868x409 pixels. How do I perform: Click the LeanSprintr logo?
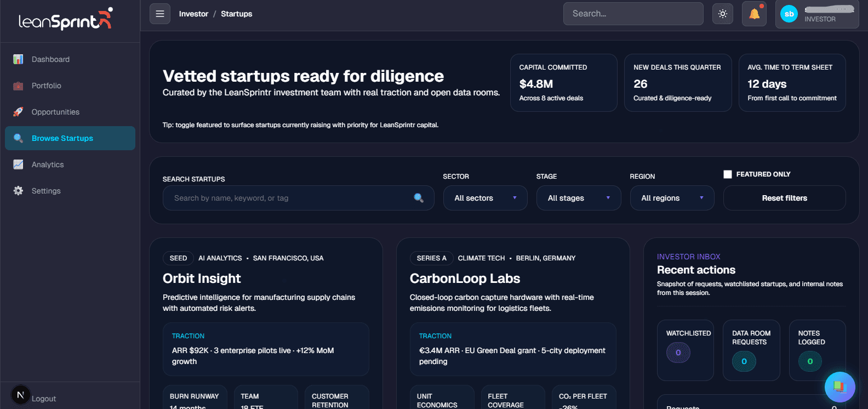tap(65, 19)
